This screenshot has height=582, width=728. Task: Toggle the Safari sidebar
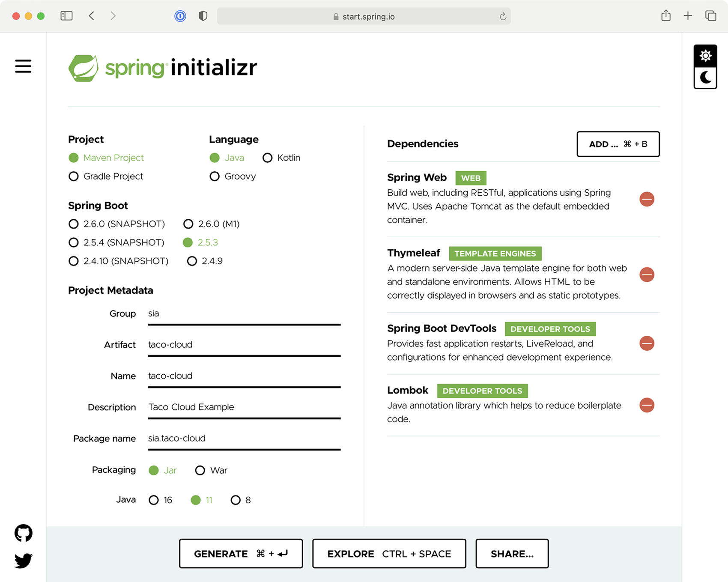(x=66, y=16)
